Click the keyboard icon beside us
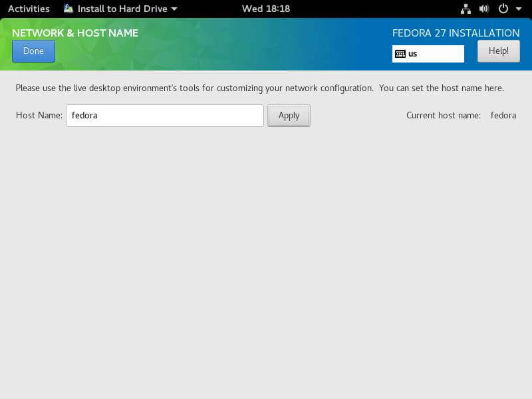Viewport: 532px width, 399px height. point(400,54)
